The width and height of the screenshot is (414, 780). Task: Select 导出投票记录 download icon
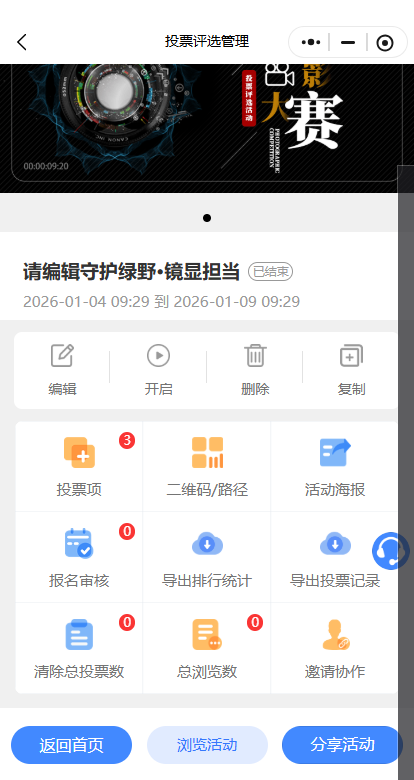click(335, 544)
